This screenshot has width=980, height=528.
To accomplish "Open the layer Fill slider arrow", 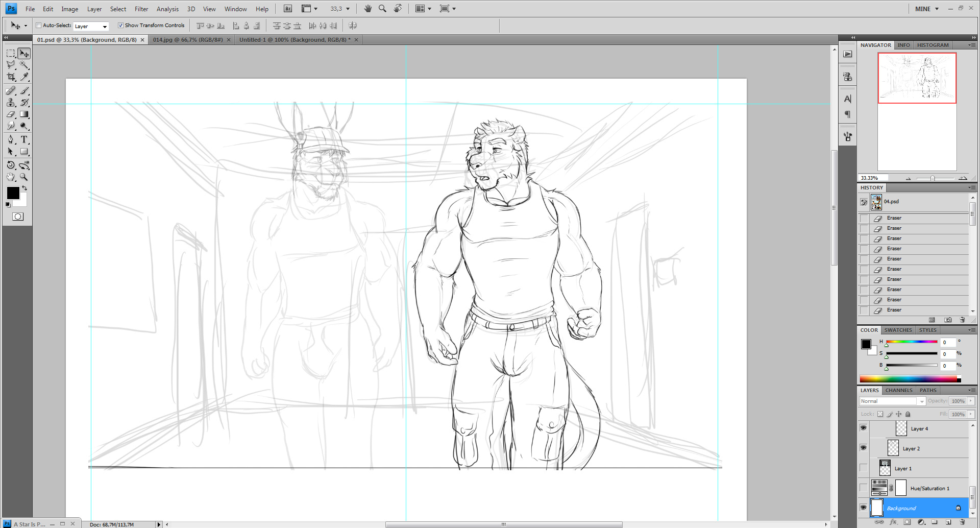I will click(971, 414).
